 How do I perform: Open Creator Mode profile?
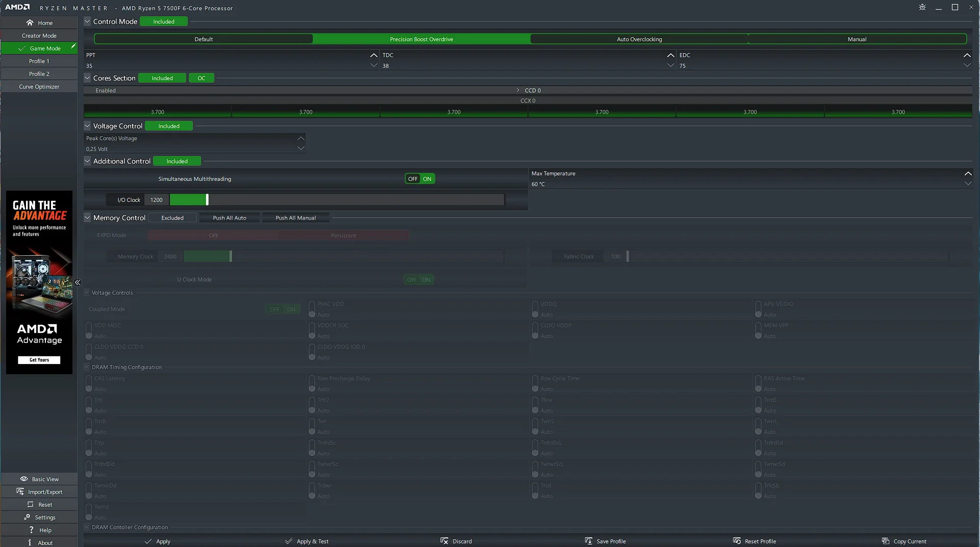click(x=39, y=36)
